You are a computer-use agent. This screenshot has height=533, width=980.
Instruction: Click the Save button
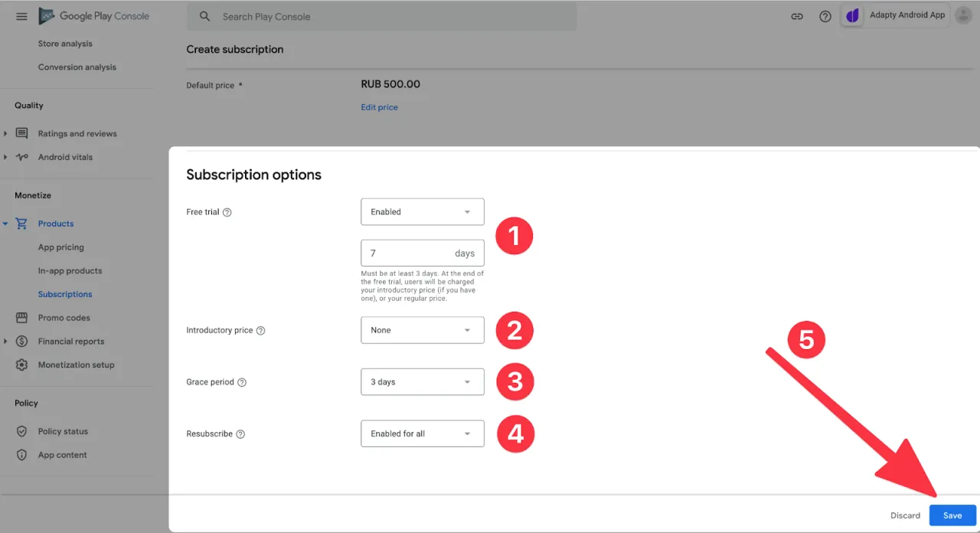(952, 515)
